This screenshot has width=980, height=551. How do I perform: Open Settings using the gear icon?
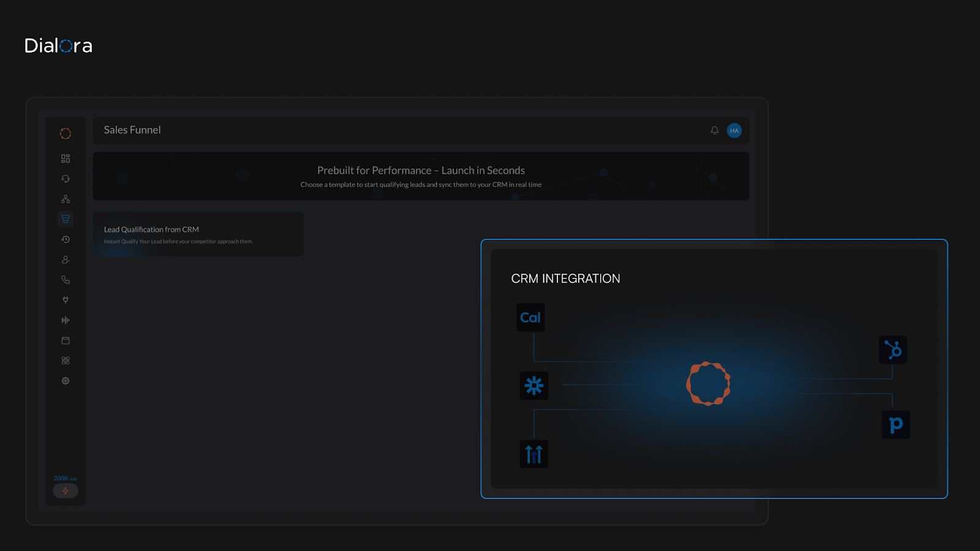pos(66,380)
